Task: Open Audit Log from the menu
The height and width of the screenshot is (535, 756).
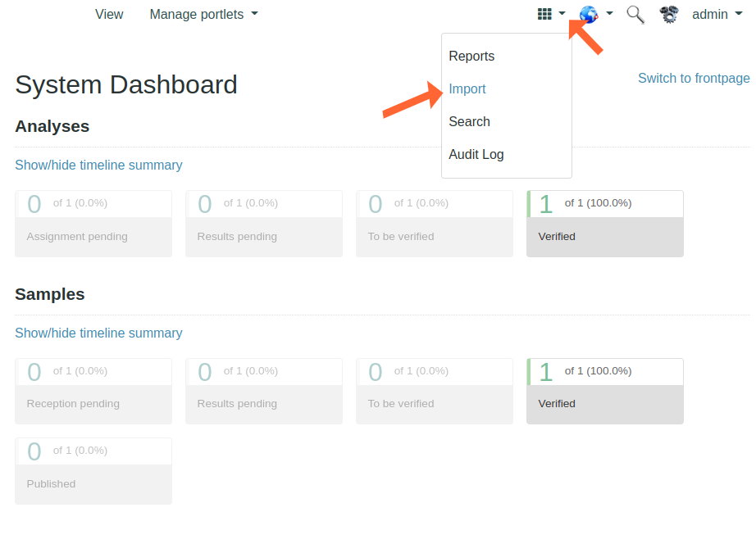Action: (476, 155)
